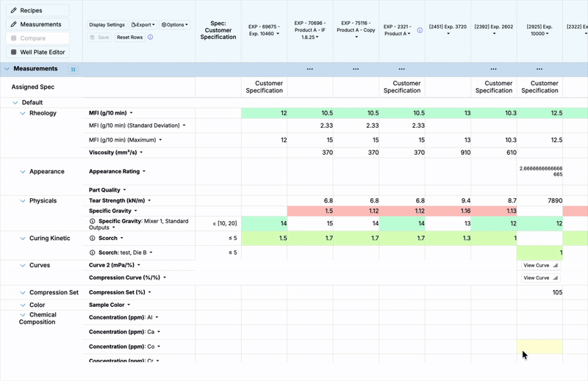
Task: Click the Reset Rows button
Action: [129, 37]
